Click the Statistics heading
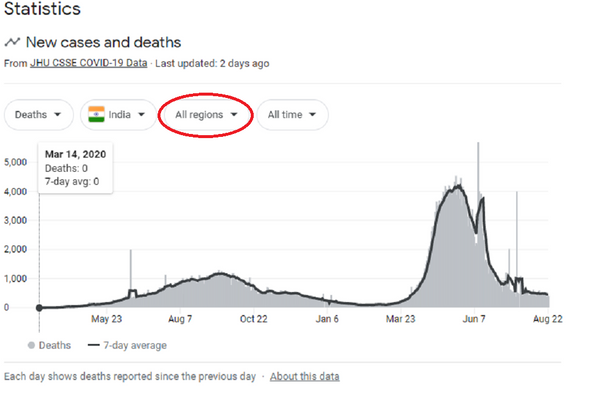Screen dimensions: 590x393 [x=42, y=8]
